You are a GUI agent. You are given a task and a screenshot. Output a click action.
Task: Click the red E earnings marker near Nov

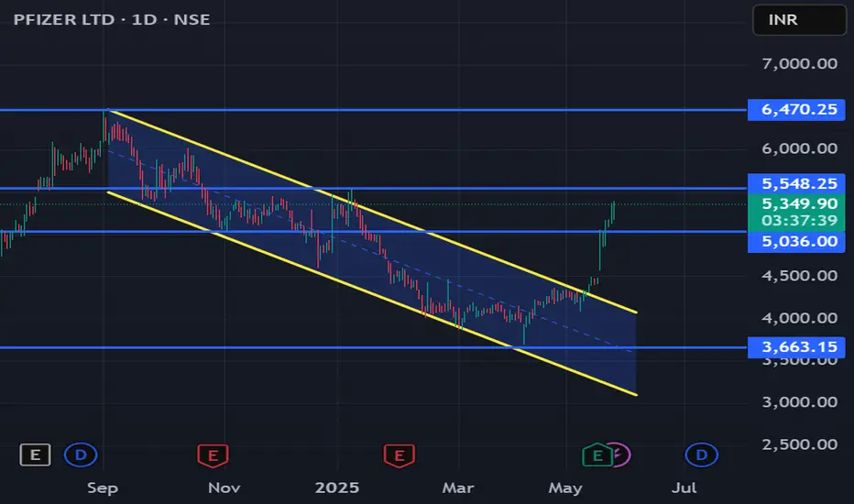213,455
